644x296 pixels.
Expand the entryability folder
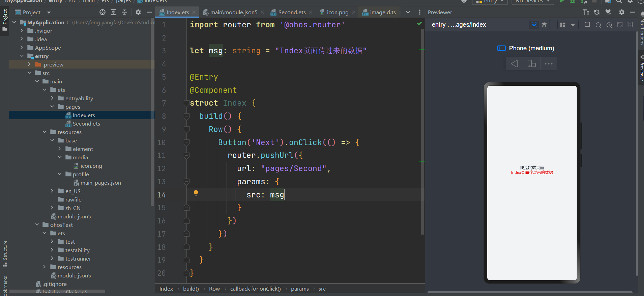[x=52, y=98]
